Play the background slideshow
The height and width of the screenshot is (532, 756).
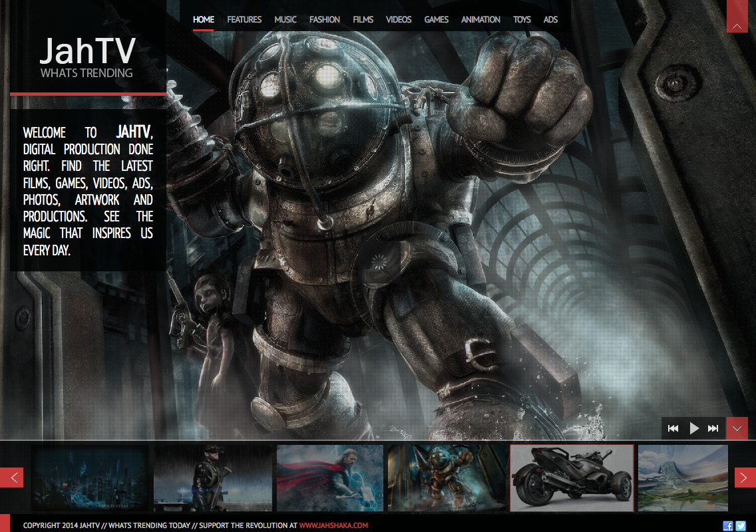(x=694, y=428)
